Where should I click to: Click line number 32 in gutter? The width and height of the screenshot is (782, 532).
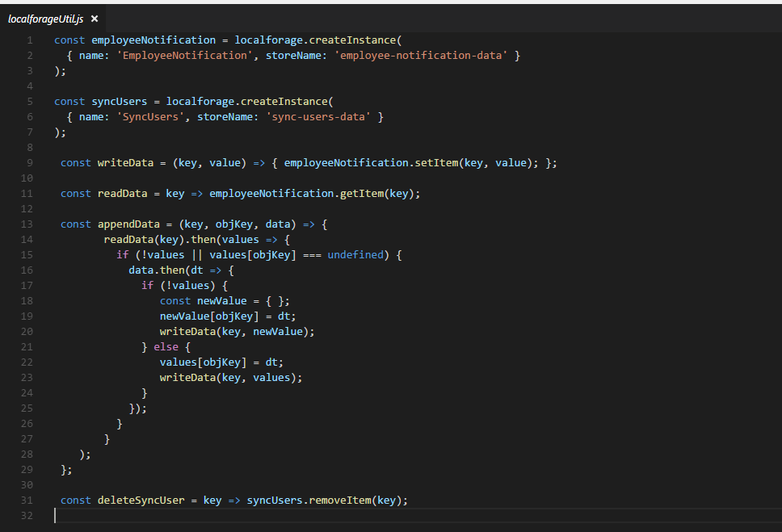tap(27, 516)
